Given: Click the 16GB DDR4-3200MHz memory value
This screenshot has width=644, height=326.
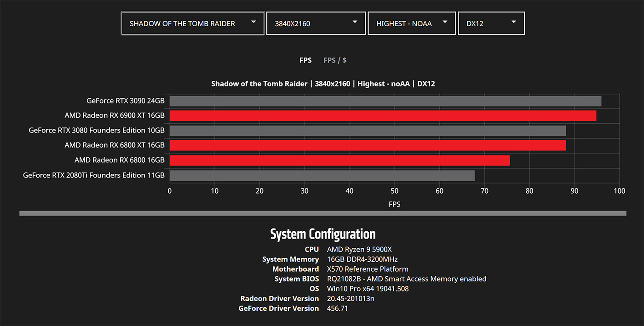Looking at the screenshot, I should 362,259.
